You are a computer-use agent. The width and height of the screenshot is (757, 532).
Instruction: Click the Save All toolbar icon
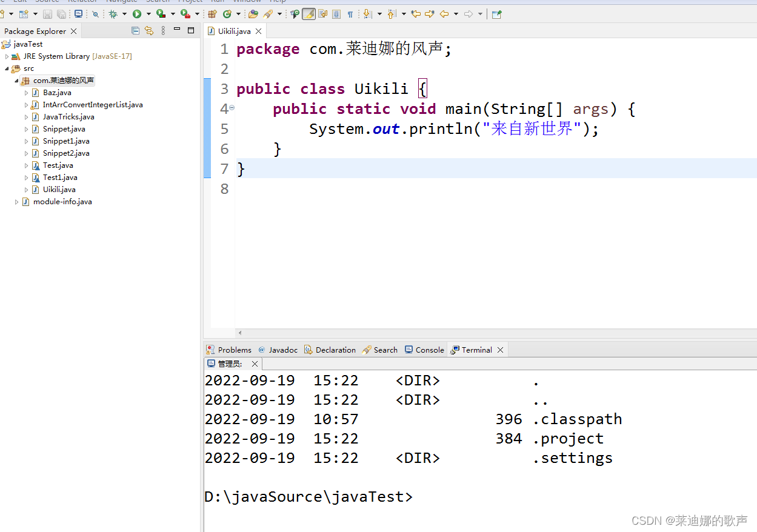coord(61,14)
